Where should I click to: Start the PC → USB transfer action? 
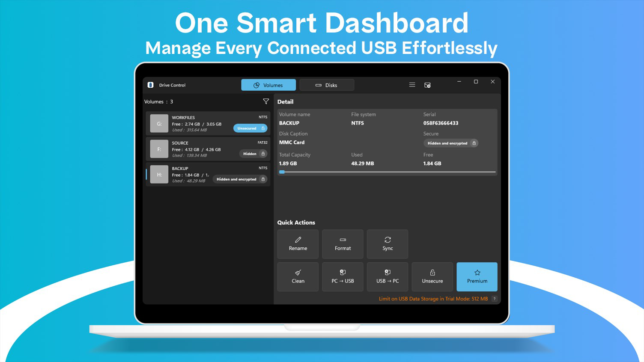coord(343,277)
